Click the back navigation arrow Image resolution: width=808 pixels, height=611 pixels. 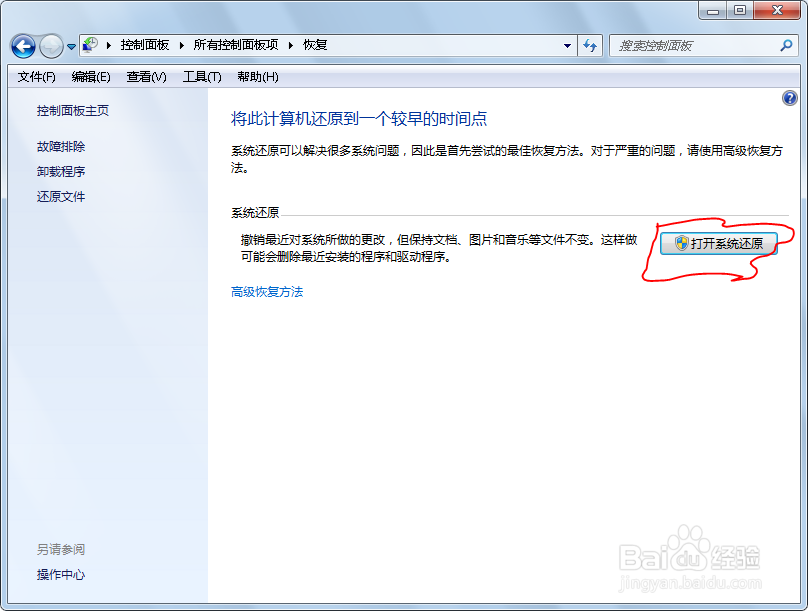pyautogui.click(x=22, y=45)
